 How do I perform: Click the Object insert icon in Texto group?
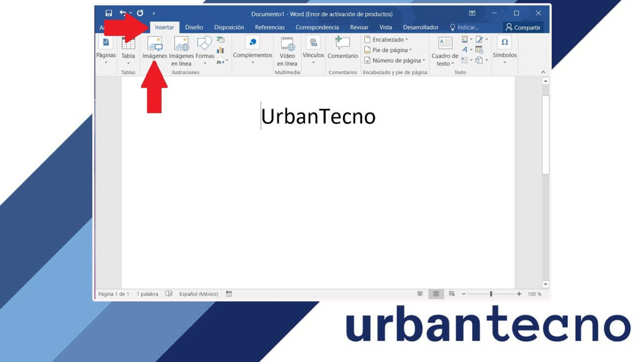[482, 60]
